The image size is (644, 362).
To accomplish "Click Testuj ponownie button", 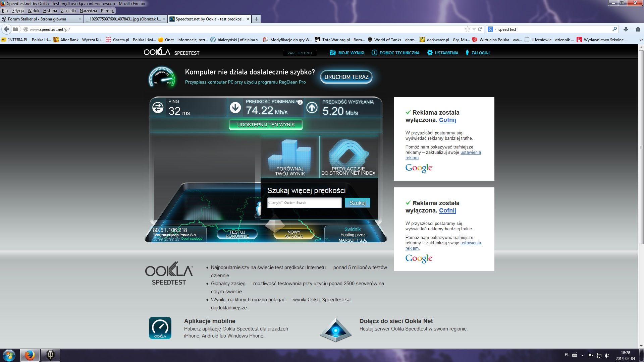I will coord(237,234).
